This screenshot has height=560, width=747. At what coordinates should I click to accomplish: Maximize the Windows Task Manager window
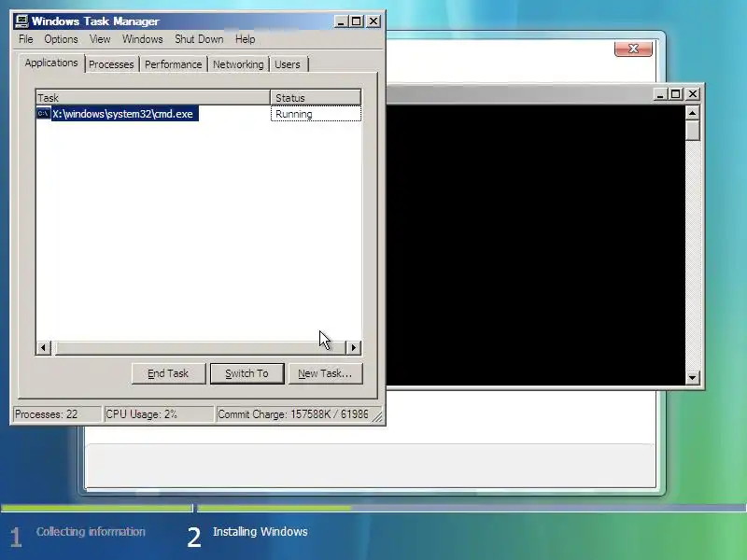coord(357,21)
